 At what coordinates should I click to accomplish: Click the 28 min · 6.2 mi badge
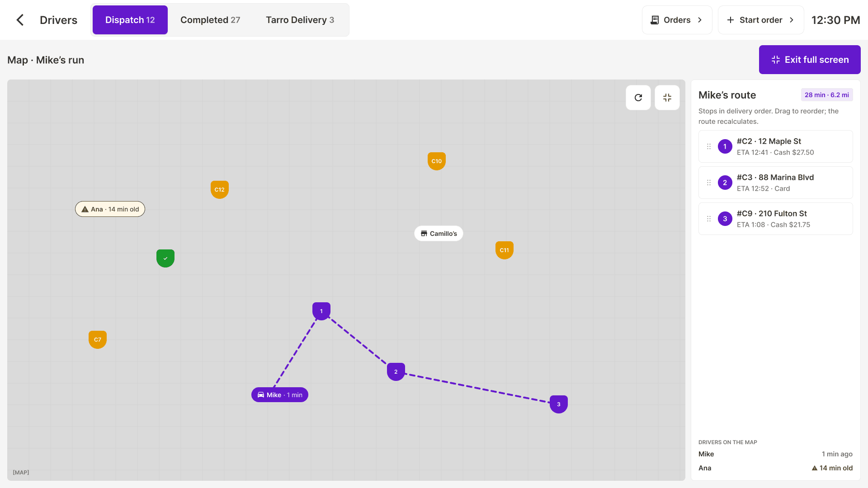827,95
